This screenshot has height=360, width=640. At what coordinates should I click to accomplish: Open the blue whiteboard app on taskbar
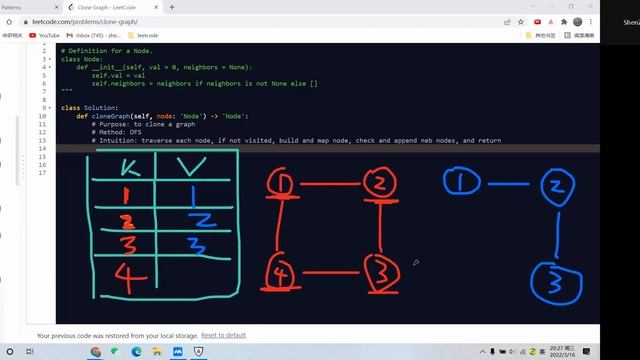pyautogui.click(x=178, y=351)
